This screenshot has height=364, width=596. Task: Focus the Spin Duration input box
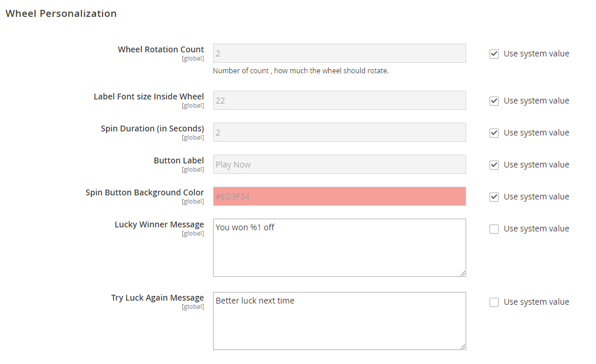tap(339, 133)
